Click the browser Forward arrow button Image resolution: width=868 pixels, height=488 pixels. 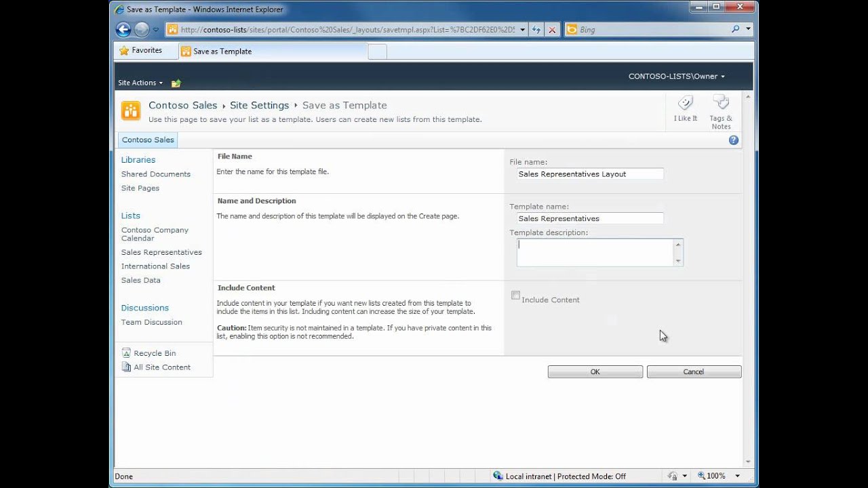(141, 29)
